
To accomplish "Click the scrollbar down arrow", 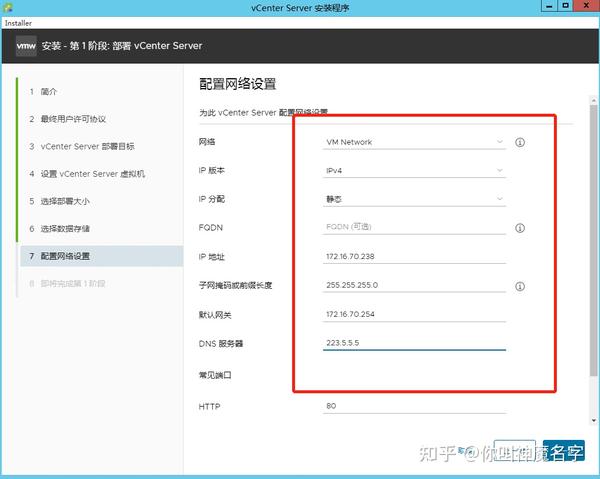I will click(x=594, y=420).
